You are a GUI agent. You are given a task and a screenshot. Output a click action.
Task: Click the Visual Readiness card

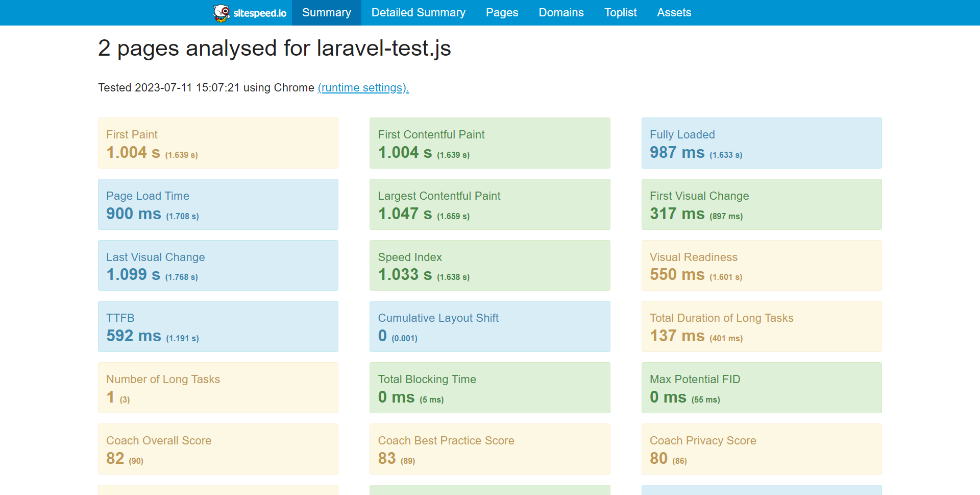762,266
